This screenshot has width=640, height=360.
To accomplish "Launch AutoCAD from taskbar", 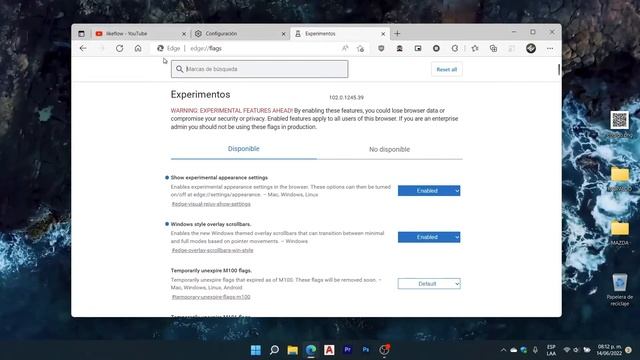I will (329, 350).
